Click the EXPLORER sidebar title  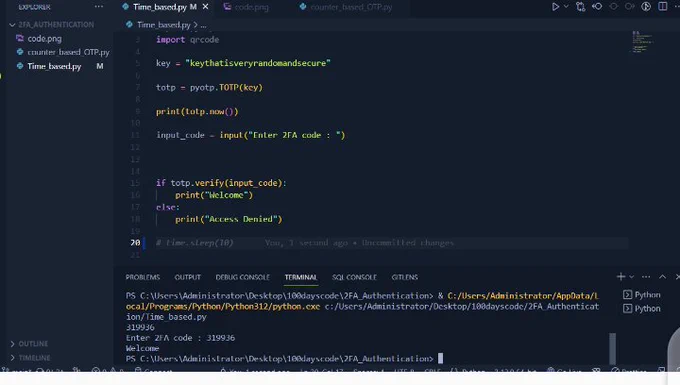click(x=35, y=7)
